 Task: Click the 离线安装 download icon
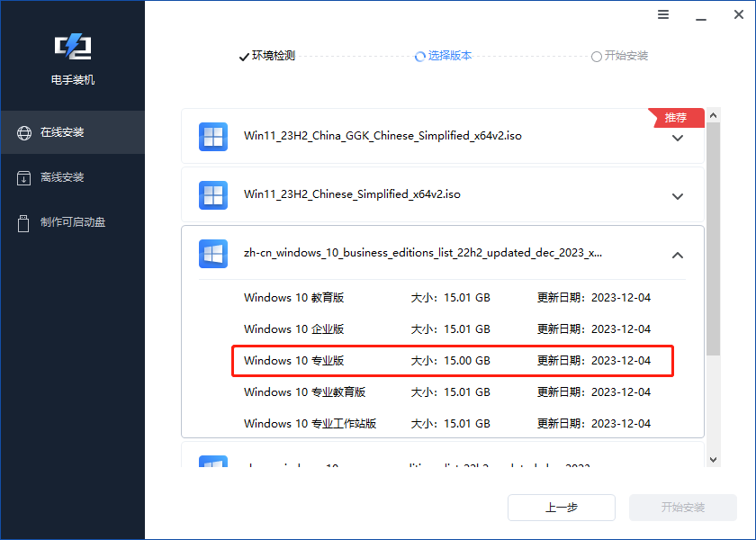(22, 176)
